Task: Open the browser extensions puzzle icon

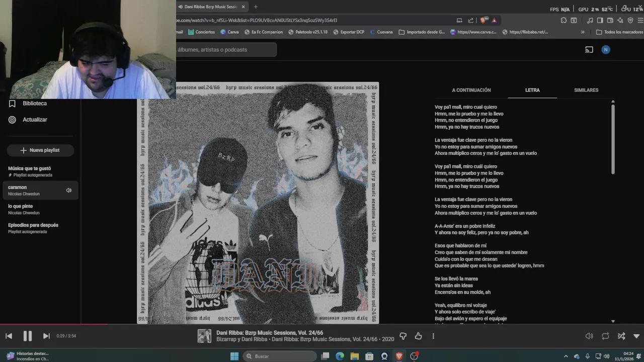Action: [563, 21]
